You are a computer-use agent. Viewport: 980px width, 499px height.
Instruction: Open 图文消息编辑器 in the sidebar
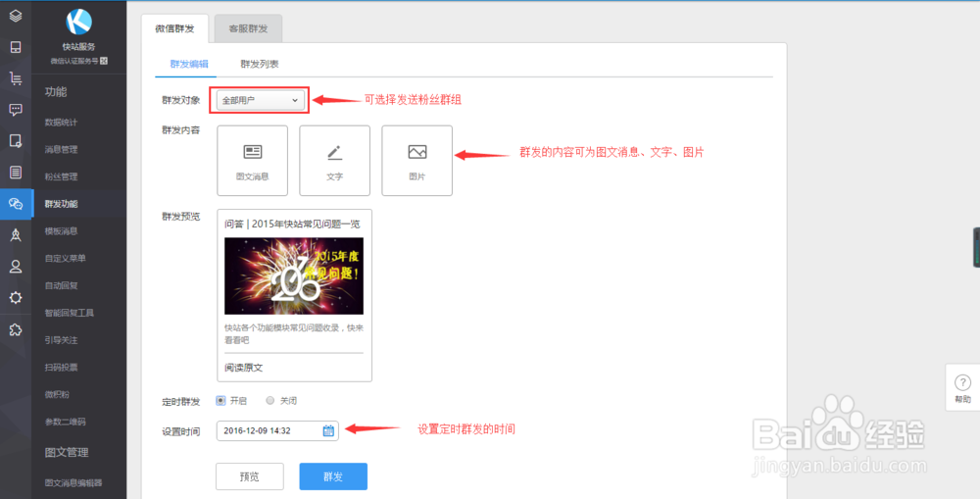[x=73, y=482]
